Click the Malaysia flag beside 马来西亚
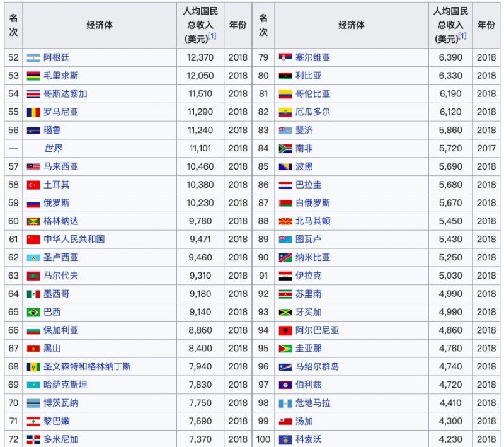Image resolution: width=504 pixels, height=447 pixels. (33, 167)
